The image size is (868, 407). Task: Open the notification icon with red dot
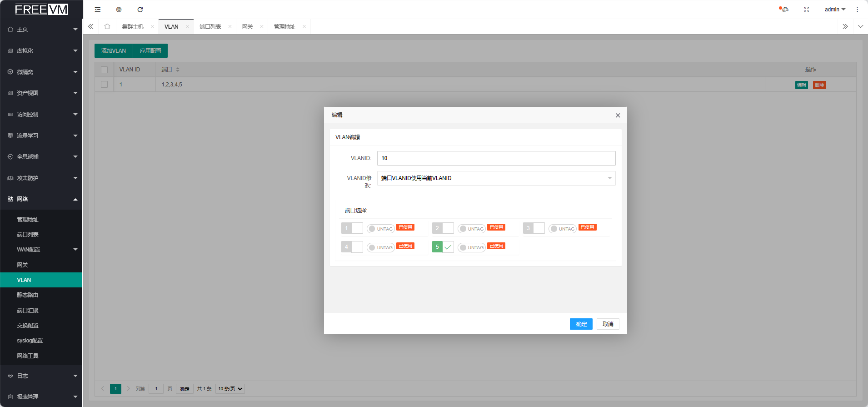[784, 10]
